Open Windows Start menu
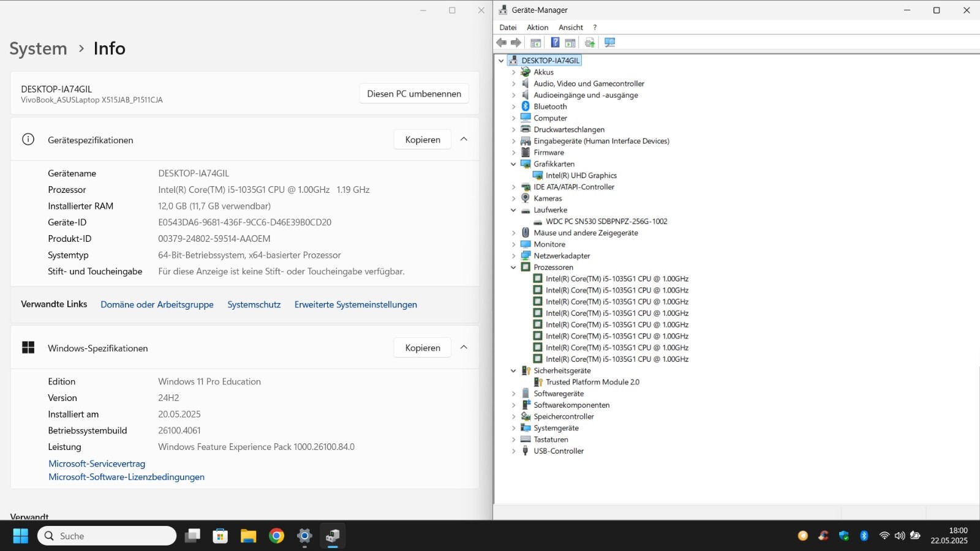 (x=21, y=536)
